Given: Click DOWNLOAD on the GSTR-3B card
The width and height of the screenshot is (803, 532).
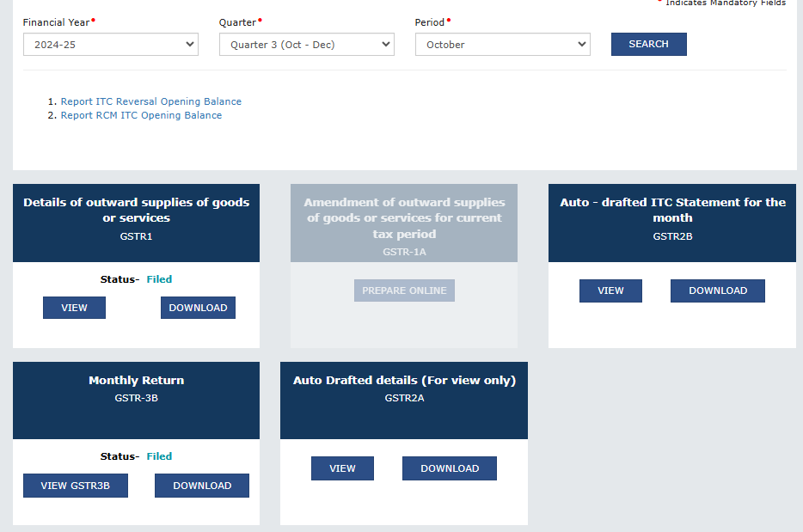Looking at the screenshot, I should click(202, 486).
